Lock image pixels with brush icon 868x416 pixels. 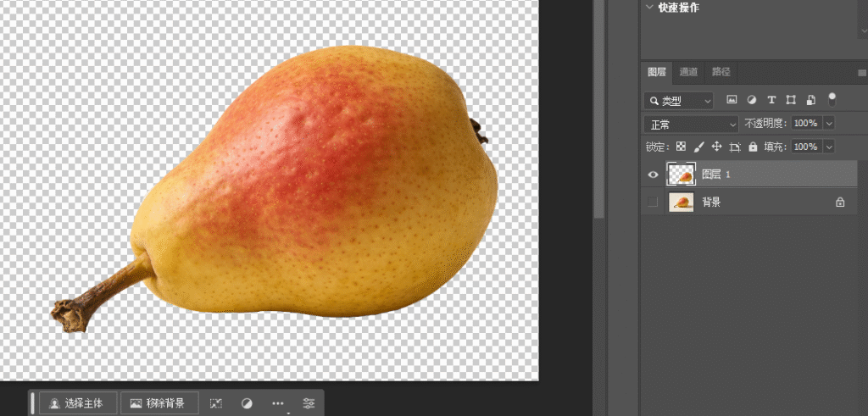tap(698, 147)
